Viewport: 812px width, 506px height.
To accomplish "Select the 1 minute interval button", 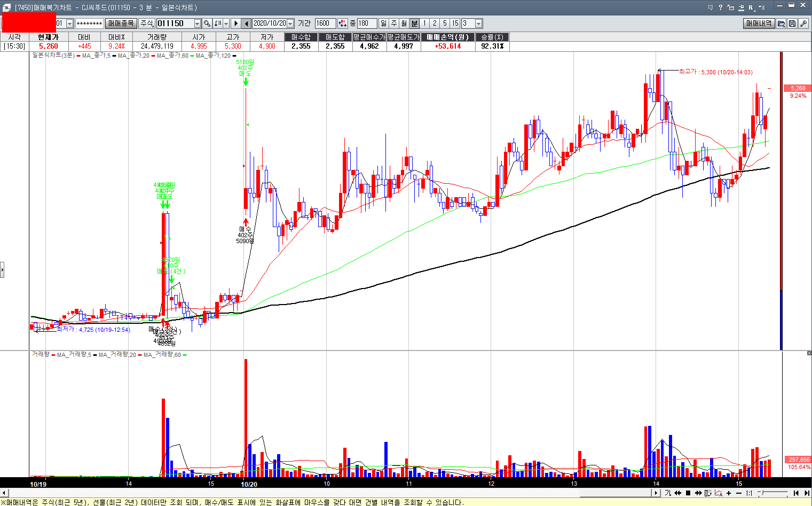I will (x=424, y=24).
